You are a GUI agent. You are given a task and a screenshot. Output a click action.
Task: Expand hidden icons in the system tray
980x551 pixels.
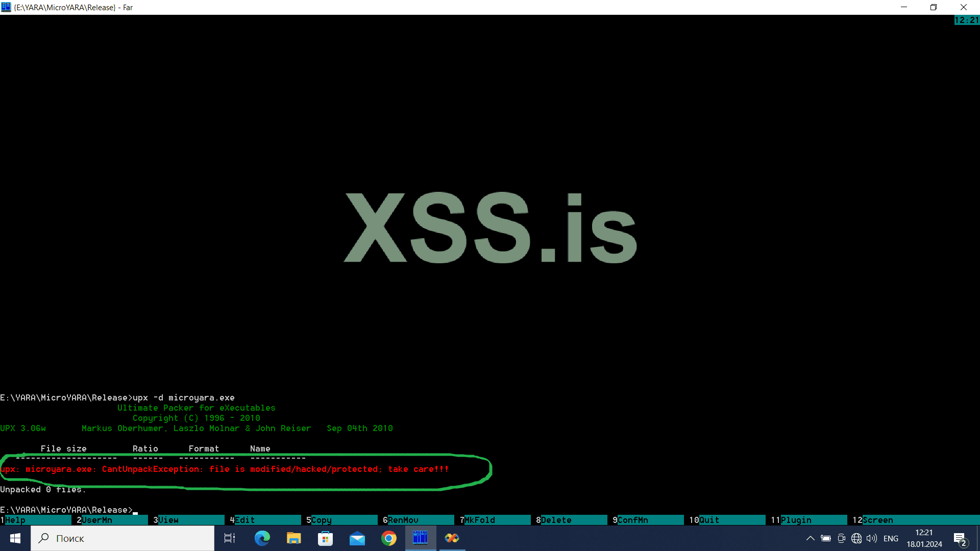pyautogui.click(x=811, y=538)
